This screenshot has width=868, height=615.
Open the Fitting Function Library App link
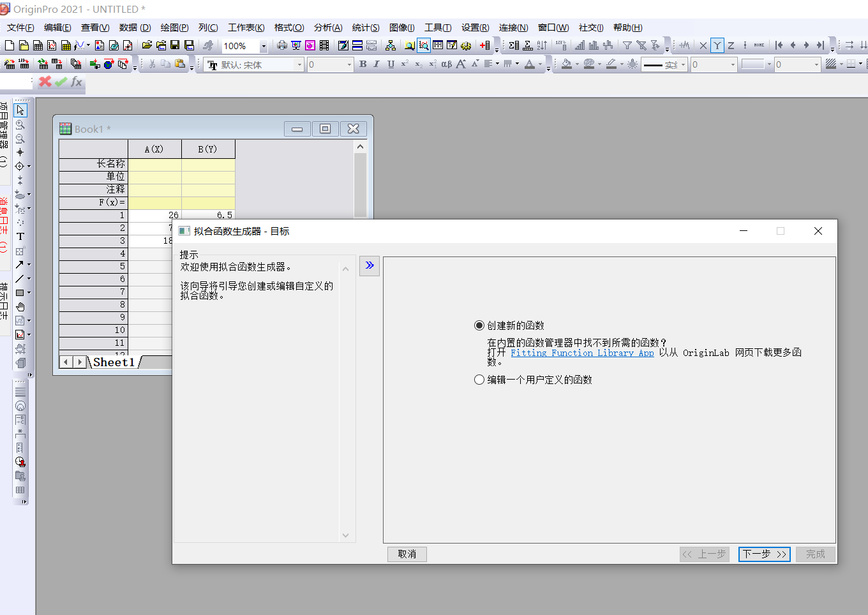tap(582, 353)
